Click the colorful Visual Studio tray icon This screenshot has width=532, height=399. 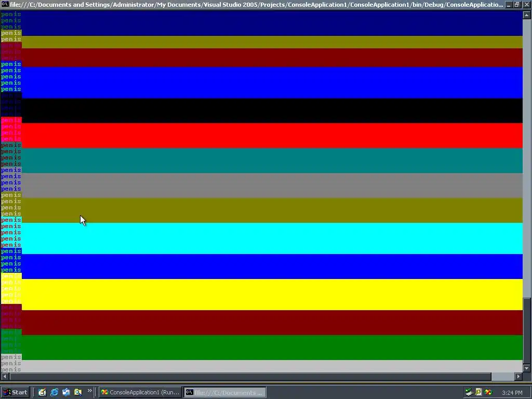pyautogui.click(x=488, y=392)
